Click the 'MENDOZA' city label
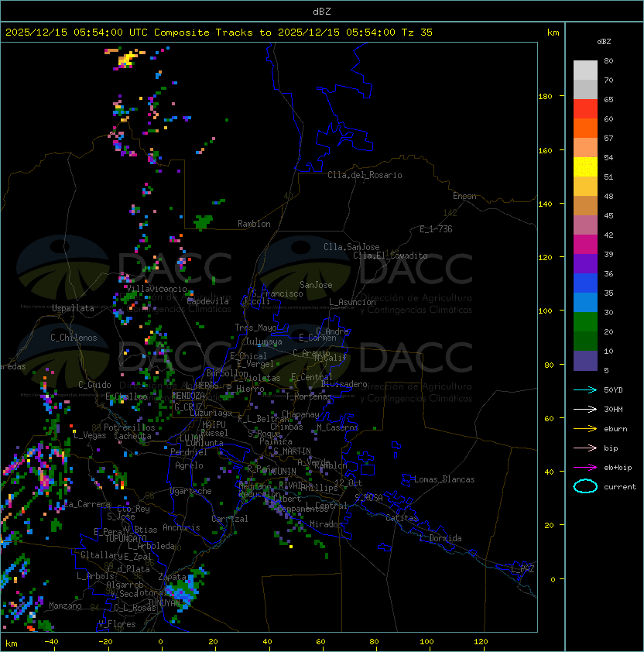 coord(188,395)
